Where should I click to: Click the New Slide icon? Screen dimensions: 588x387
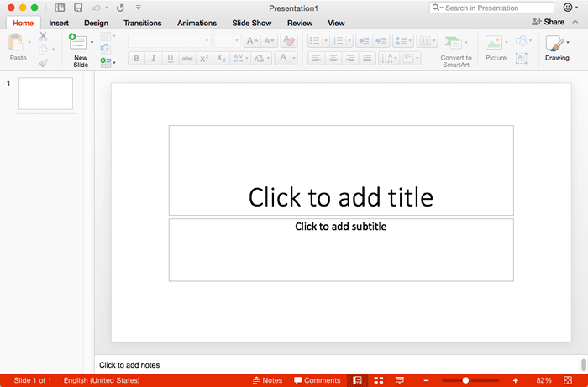[79, 44]
